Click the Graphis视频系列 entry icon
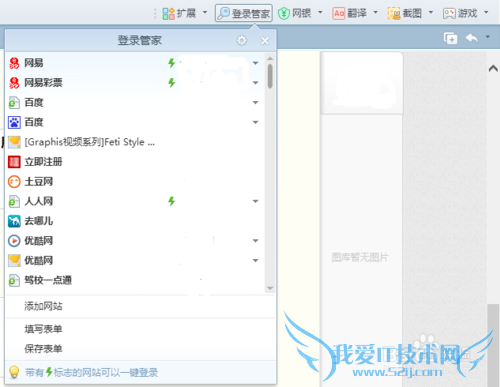Image resolution: width=500 pixels, height=387 pixels. pyautogui.click(x=14, y=142)
